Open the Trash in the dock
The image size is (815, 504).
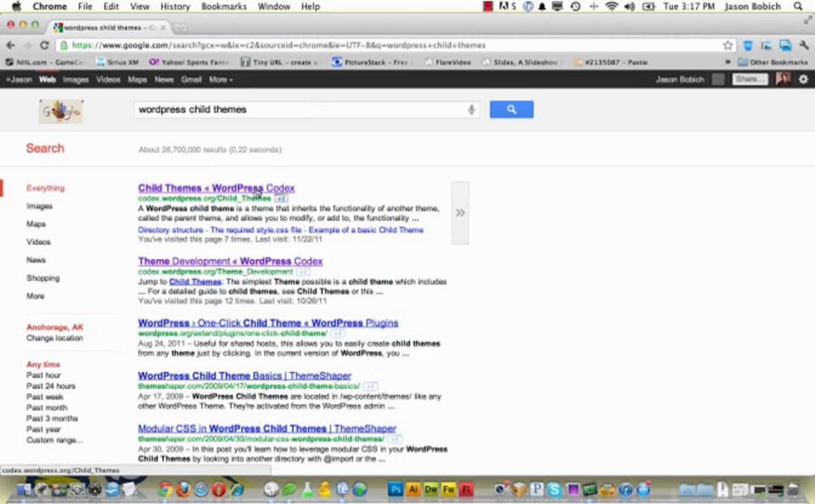coord(793,489)
